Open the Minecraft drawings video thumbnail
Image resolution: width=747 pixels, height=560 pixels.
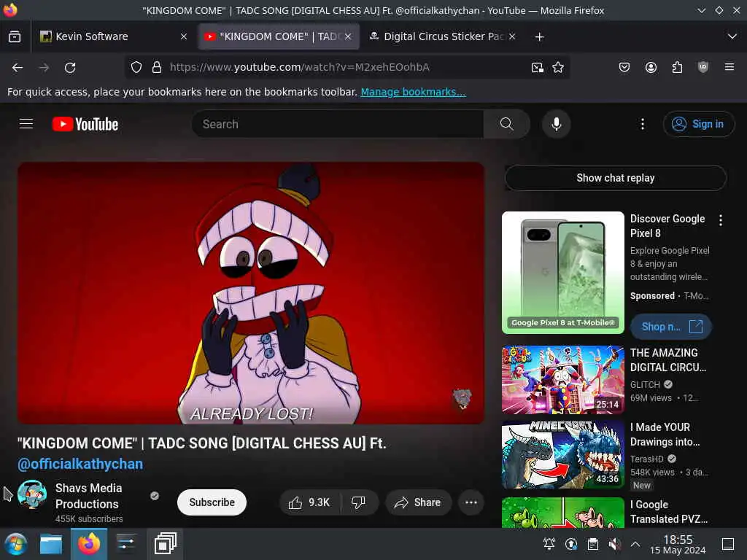[x=562, y=454]
